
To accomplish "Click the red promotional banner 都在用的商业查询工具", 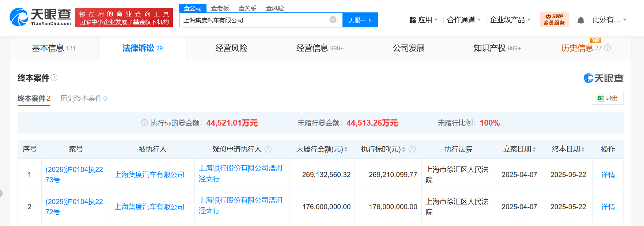I will 124,18.
